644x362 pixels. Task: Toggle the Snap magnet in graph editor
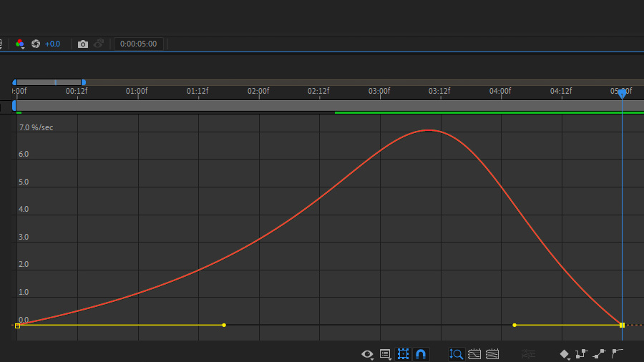click(421, 354)
